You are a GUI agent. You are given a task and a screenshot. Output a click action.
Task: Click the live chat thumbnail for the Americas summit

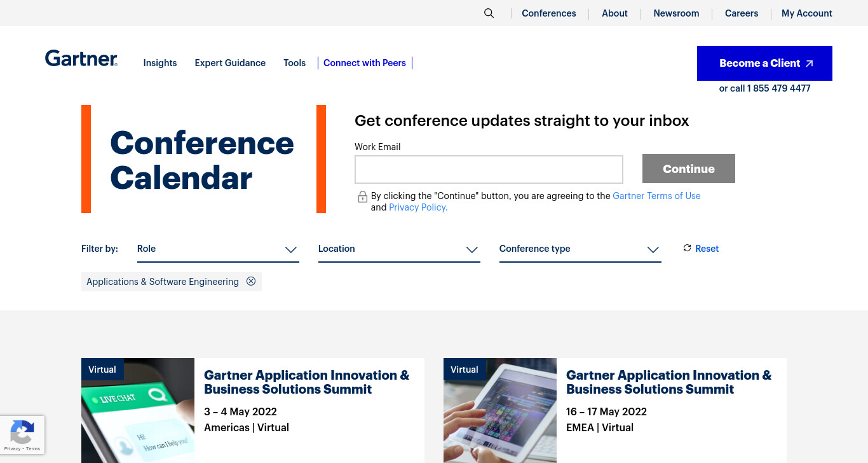coord(138,411)
